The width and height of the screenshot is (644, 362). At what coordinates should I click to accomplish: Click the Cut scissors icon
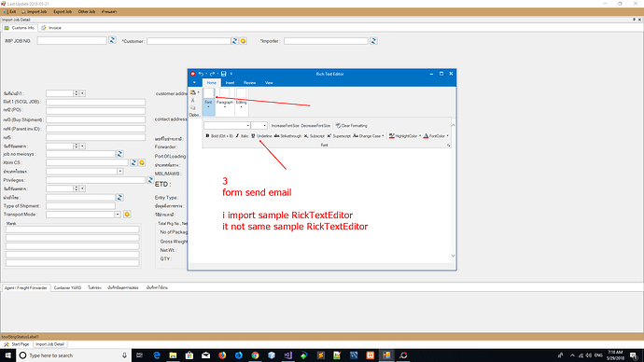coord(193,101)
